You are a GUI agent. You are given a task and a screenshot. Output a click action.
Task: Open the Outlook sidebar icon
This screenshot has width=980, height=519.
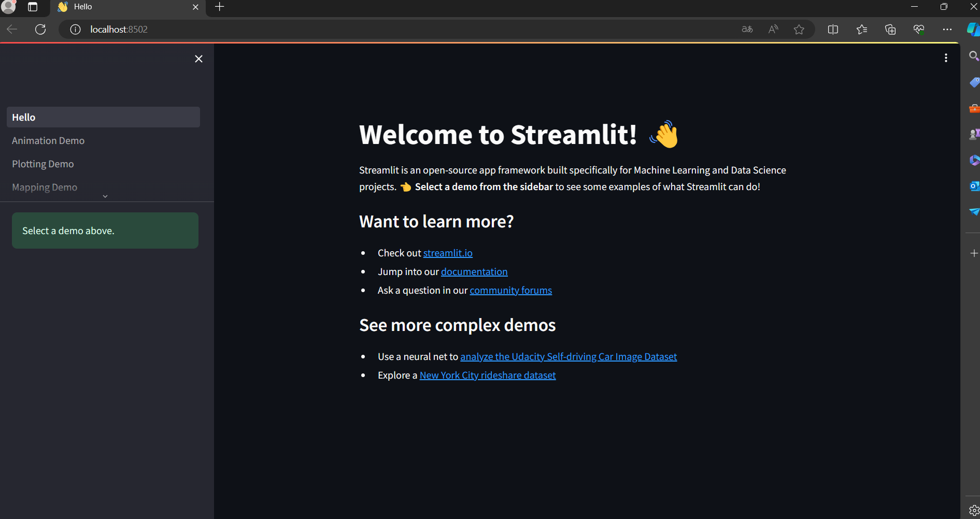[974, 186]
